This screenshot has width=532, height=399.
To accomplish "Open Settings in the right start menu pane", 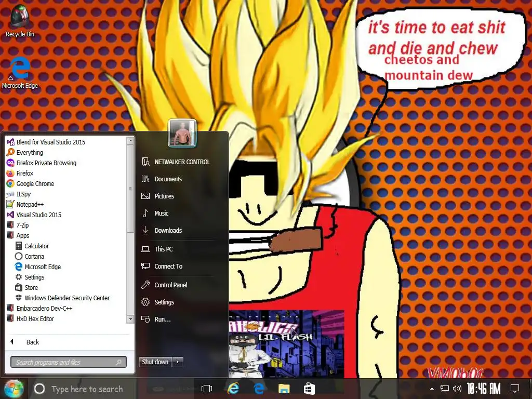I will click(x=158, y=302).
